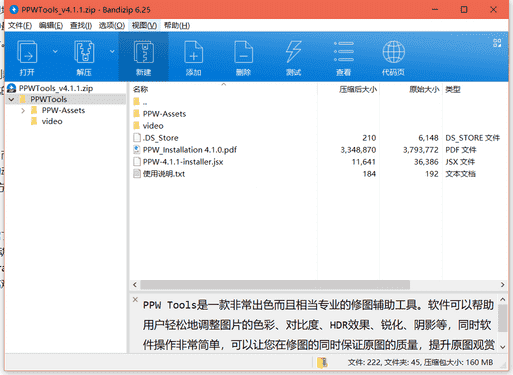Click the right arrow of horizontal scrollbar

pos(502,285)
